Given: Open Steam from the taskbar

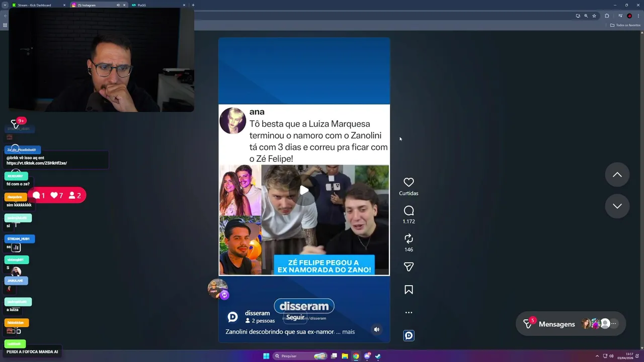Looking at the screenshot, I should [378, 356].
